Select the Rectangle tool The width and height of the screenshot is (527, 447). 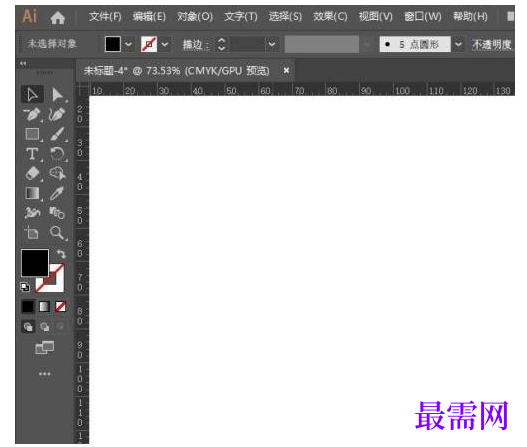click(32, 134)
